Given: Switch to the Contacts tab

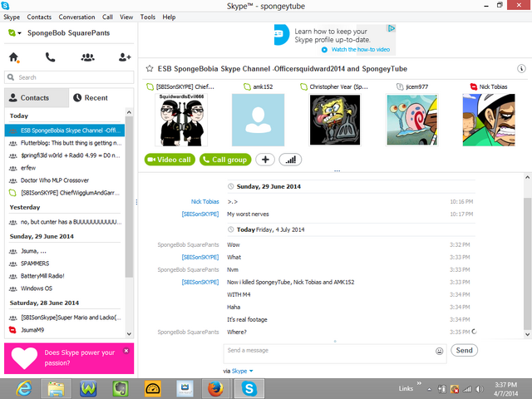Looking at the screenshot, I should coord(37,98).
